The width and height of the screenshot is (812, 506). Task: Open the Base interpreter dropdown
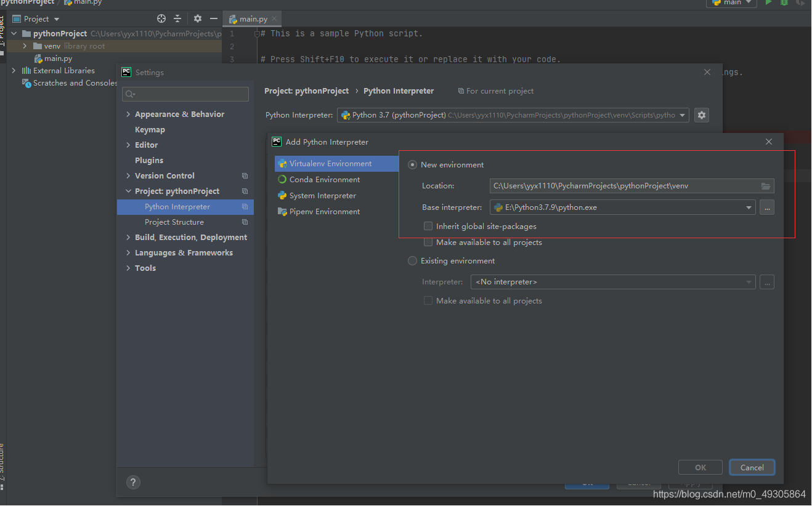click(x=749, y=207)
